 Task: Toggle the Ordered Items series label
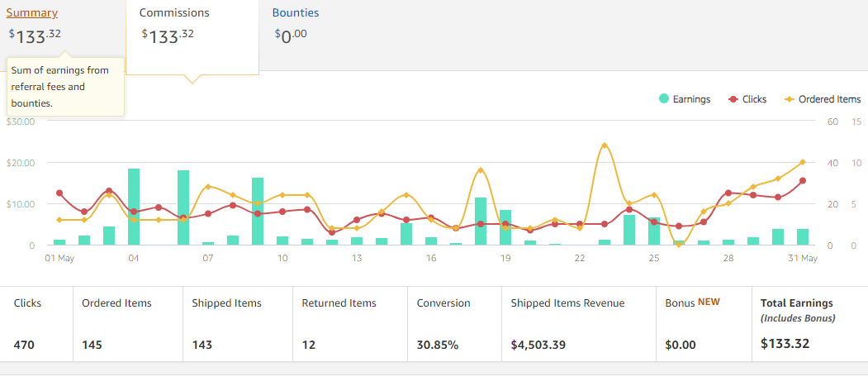coord(829,99)
